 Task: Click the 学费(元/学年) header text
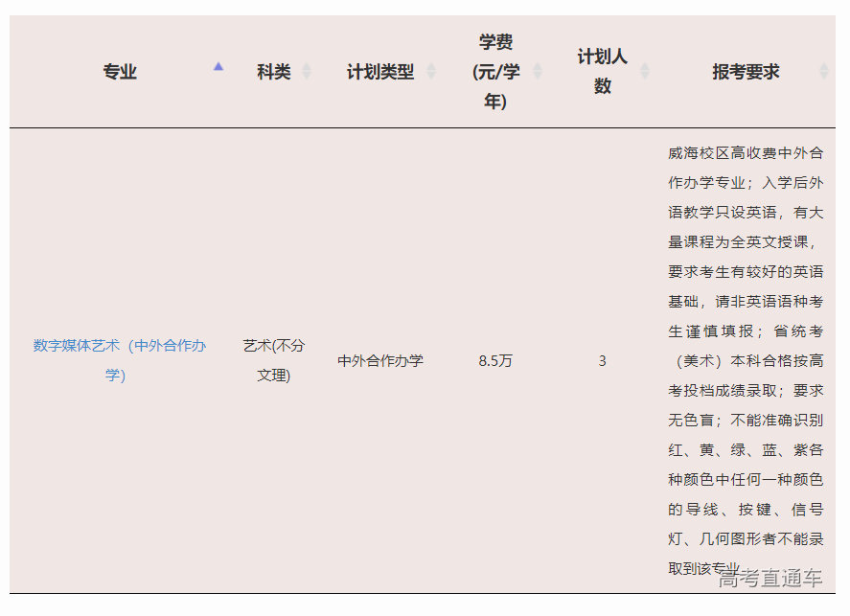pyautogui.click(x=495, y=72)
